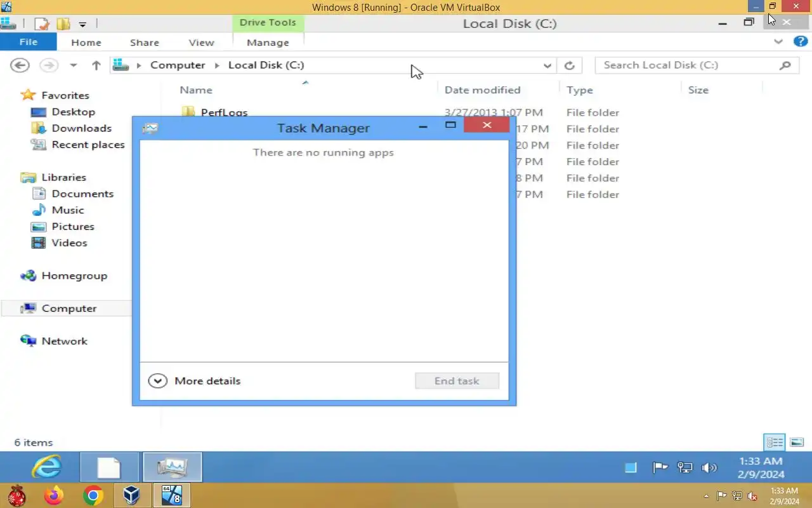The height and width of the screenshot is (508, 812).
Task: Select Libraries in the navigation pane
Action: [x=63, y=177]
